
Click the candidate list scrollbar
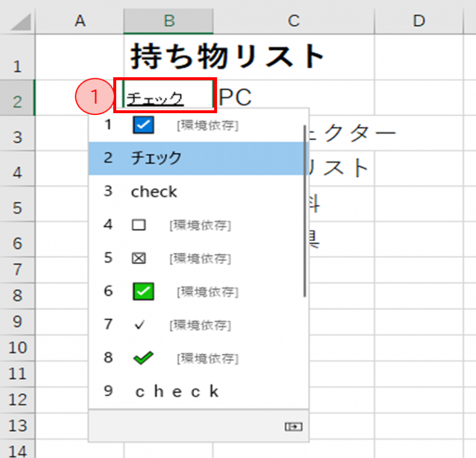[x=304, y=210]
